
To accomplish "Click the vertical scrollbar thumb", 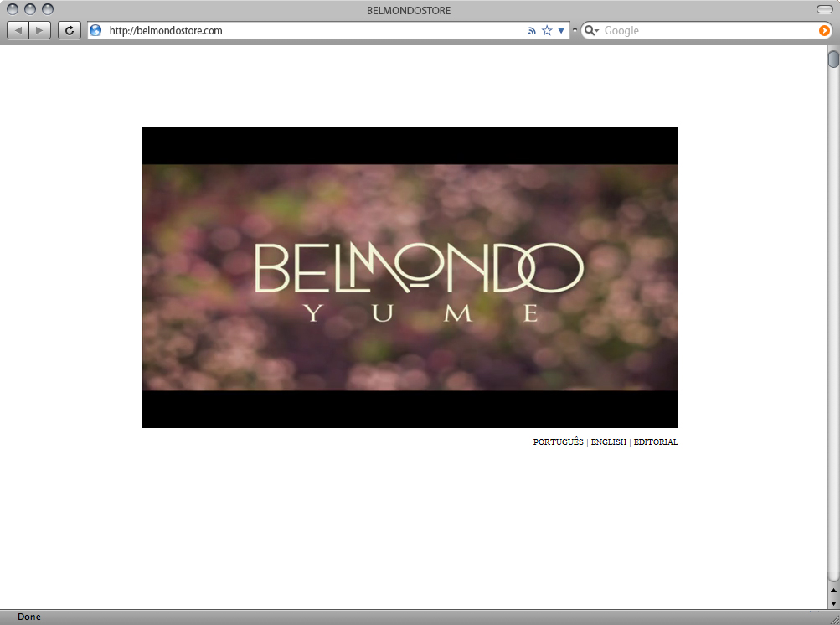I will 833,59.
